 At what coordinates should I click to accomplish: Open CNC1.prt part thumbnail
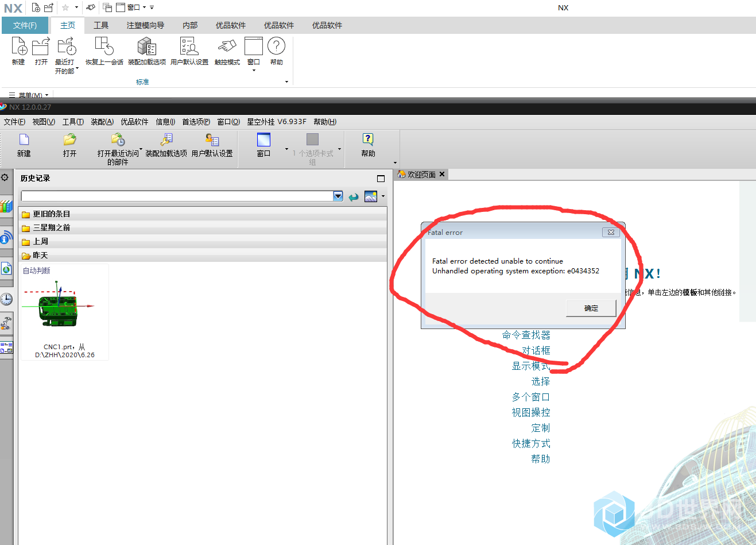pos(64,312)
